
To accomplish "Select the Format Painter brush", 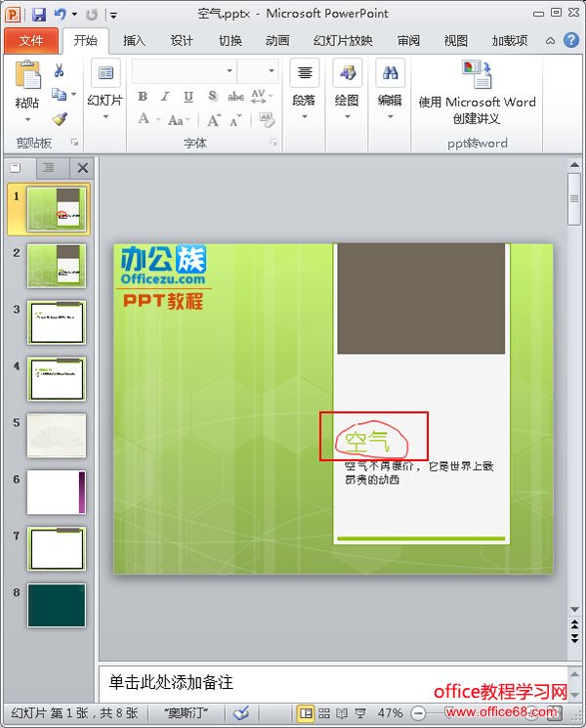I will 60,119.
